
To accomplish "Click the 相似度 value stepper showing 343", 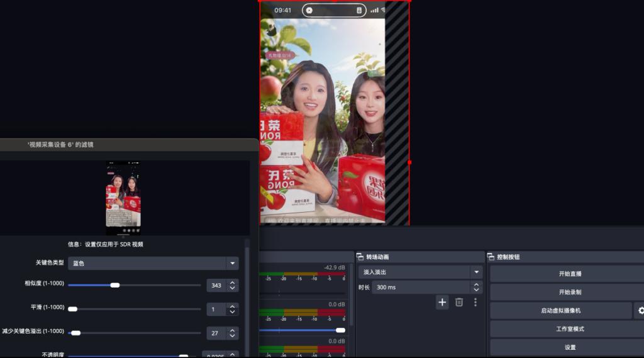I will tap(233, 285).
